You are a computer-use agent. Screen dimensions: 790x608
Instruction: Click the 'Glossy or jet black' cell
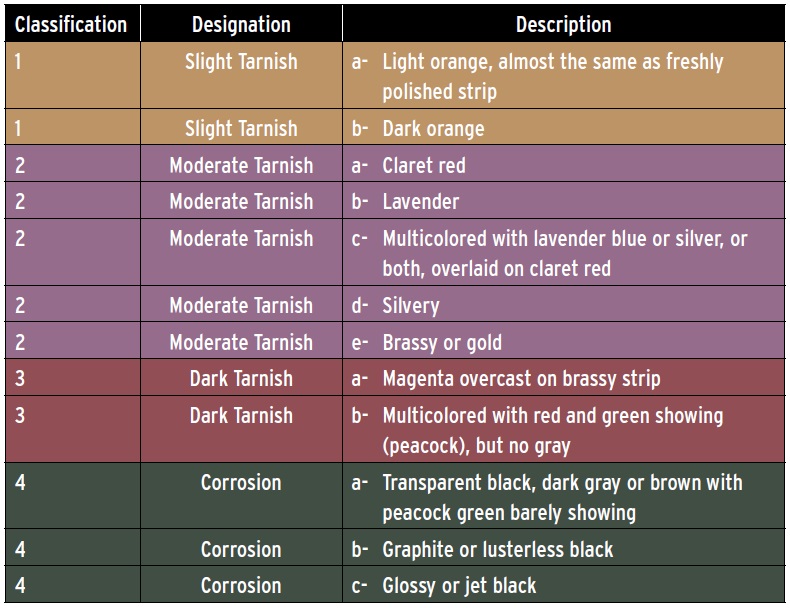click(563, 584)
